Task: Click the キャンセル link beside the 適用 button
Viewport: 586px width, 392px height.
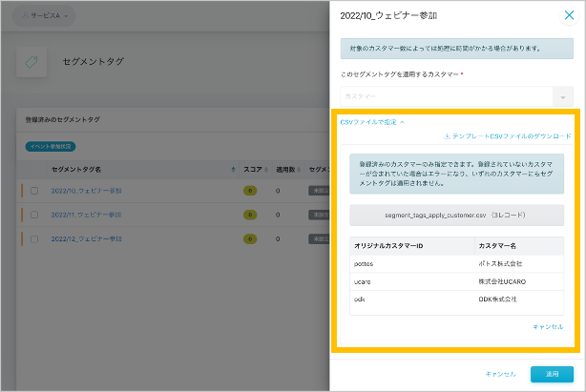Action: pyautogui.click(x=500, y=374)
